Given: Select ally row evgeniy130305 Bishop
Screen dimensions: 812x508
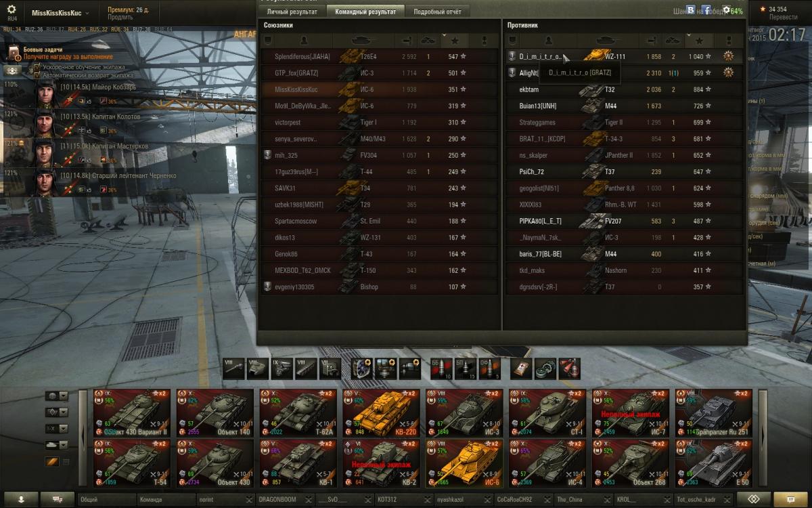Looking at the screenshot, I should point(380,287).
